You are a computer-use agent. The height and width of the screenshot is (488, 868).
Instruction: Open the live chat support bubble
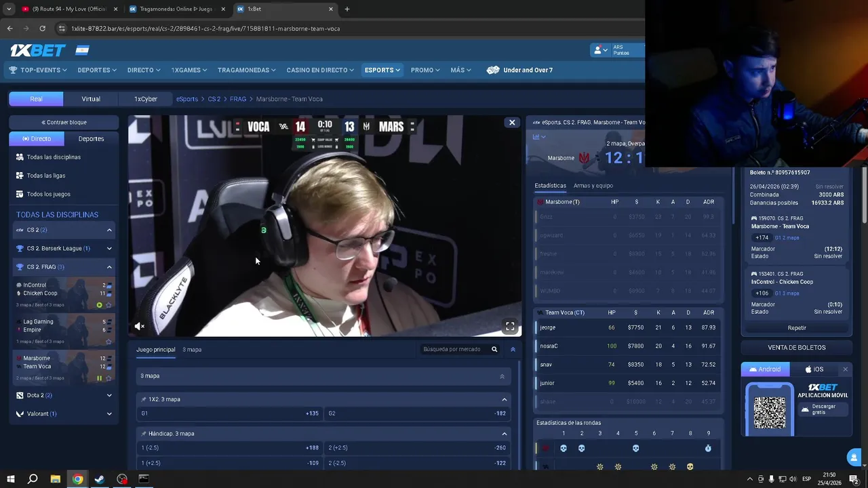coord(853,457)
